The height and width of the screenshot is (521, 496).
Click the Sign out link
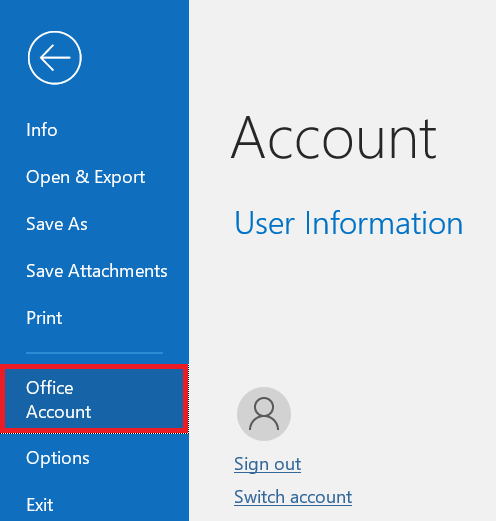click(x=268, y=464)
